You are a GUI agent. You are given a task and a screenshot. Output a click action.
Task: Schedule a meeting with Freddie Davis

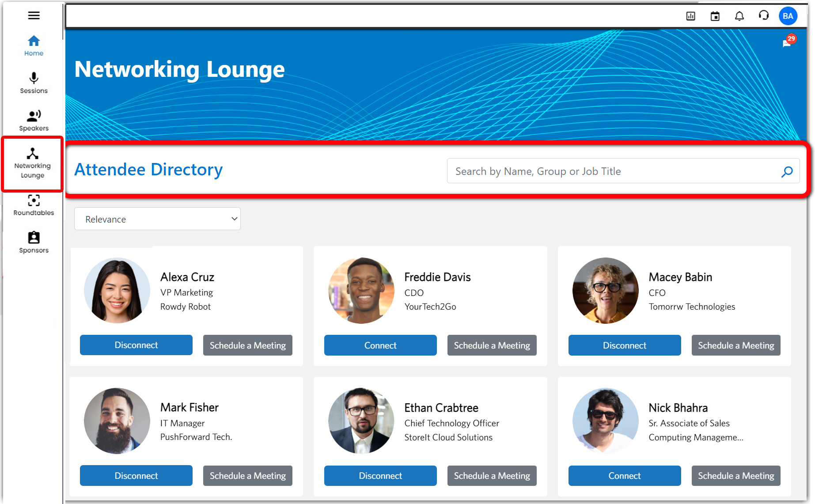click(x=492, y=345)
